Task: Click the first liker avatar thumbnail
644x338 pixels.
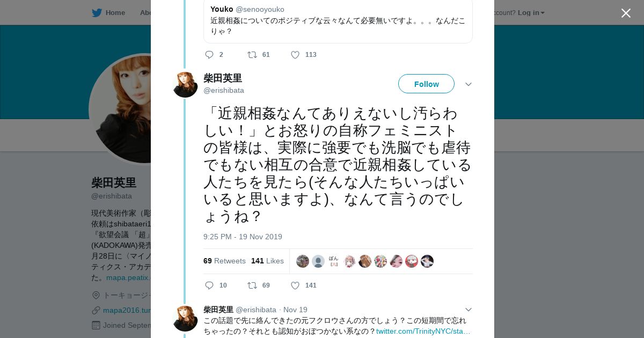Action: pyautogui.click(x=303, y=261)
